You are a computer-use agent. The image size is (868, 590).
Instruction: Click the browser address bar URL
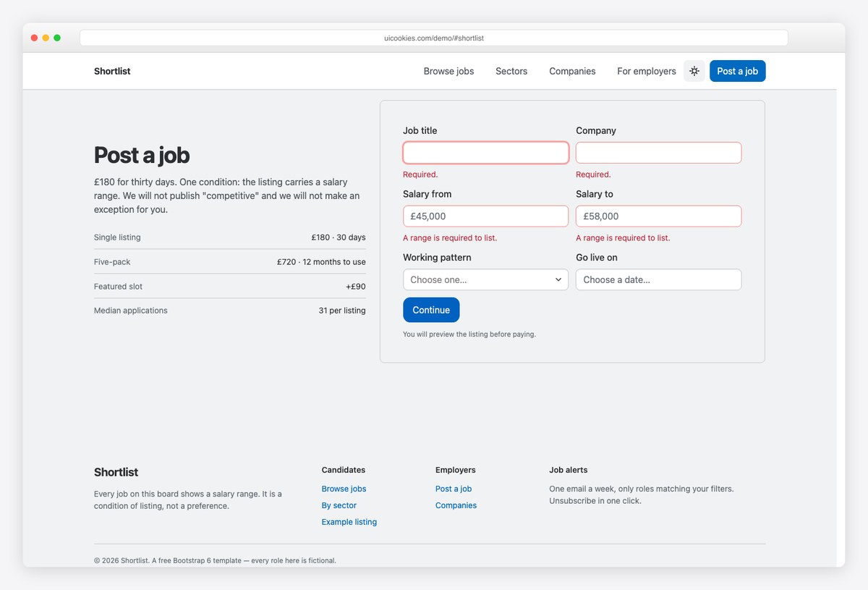click(x=434, y=38)
